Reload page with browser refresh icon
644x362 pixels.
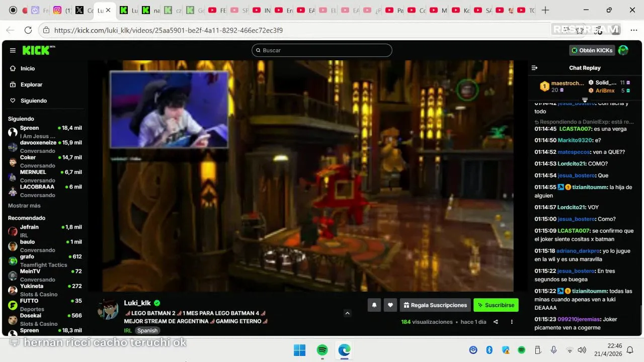(x=28, y=30)
